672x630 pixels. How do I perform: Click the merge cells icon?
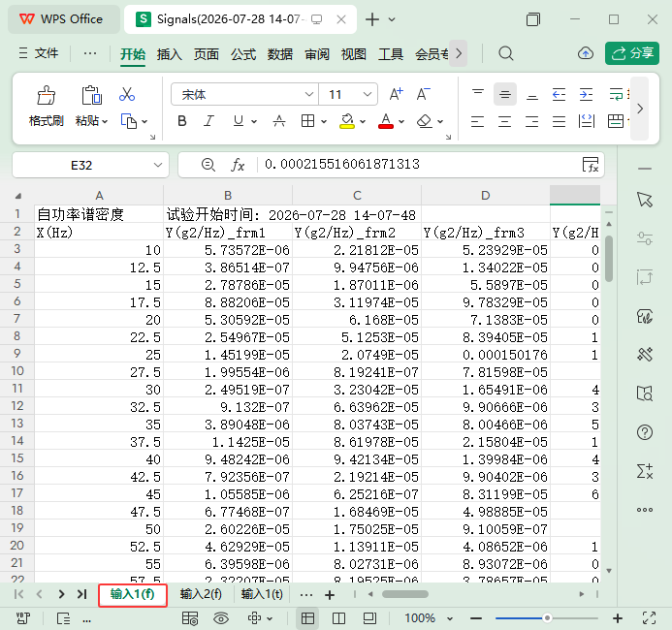[616, 121]
